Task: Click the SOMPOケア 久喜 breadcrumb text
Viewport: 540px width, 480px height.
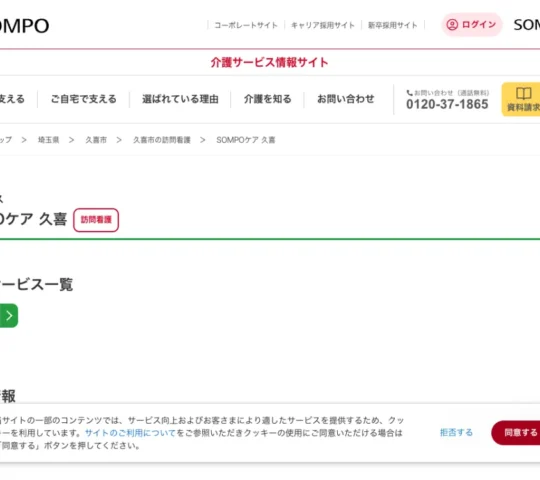Action: click(246, 140)
